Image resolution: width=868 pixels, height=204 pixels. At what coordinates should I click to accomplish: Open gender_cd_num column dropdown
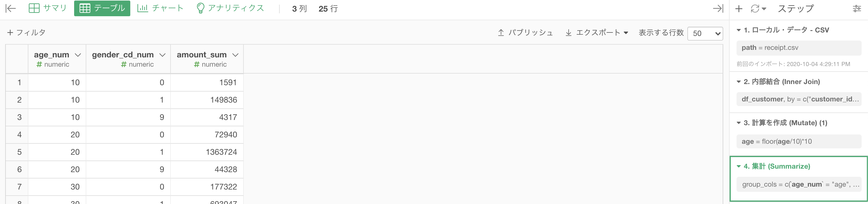pyautogui.click(x=162, y=55)
